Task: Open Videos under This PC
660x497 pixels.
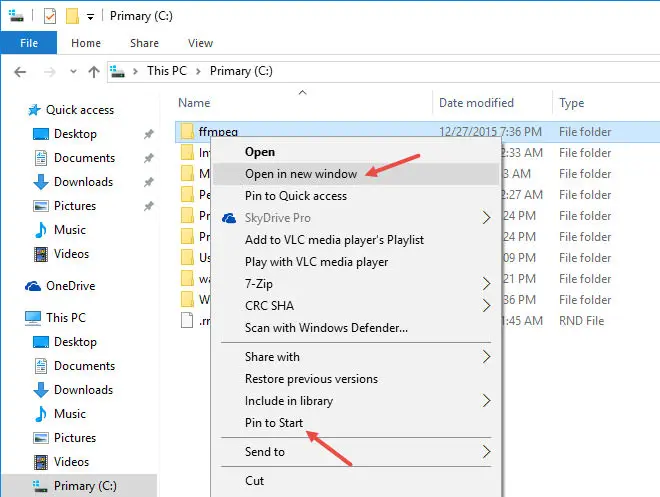Action: click(72, 462)
